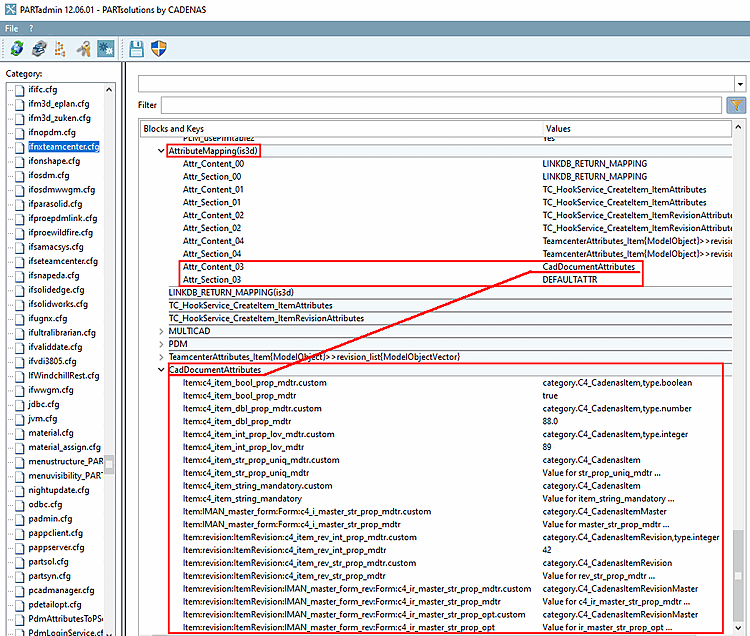The height and width of the screenshot is (636, 750).
Task: Select ifsolidedge.cfg in the category list
Action: (x=56, y=290)
